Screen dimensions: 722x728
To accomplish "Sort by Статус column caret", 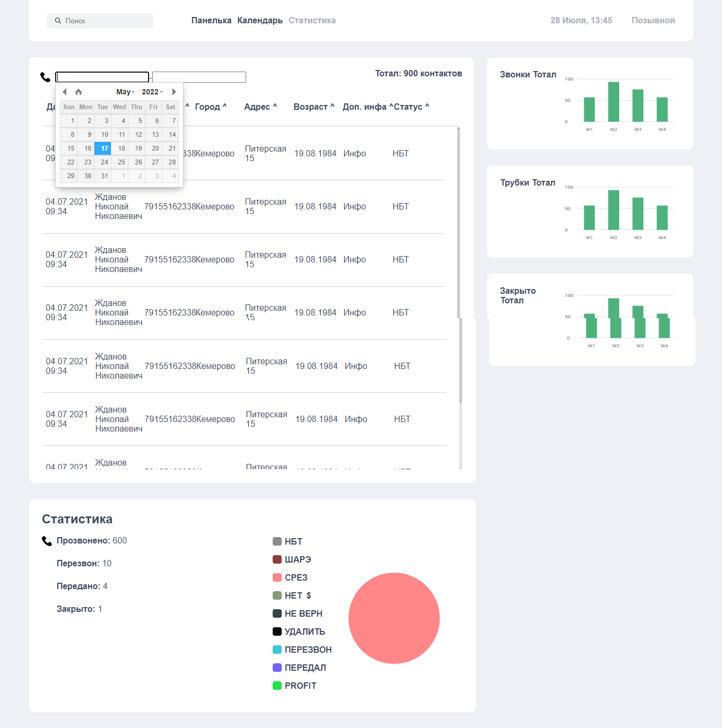I will (427, 106).
